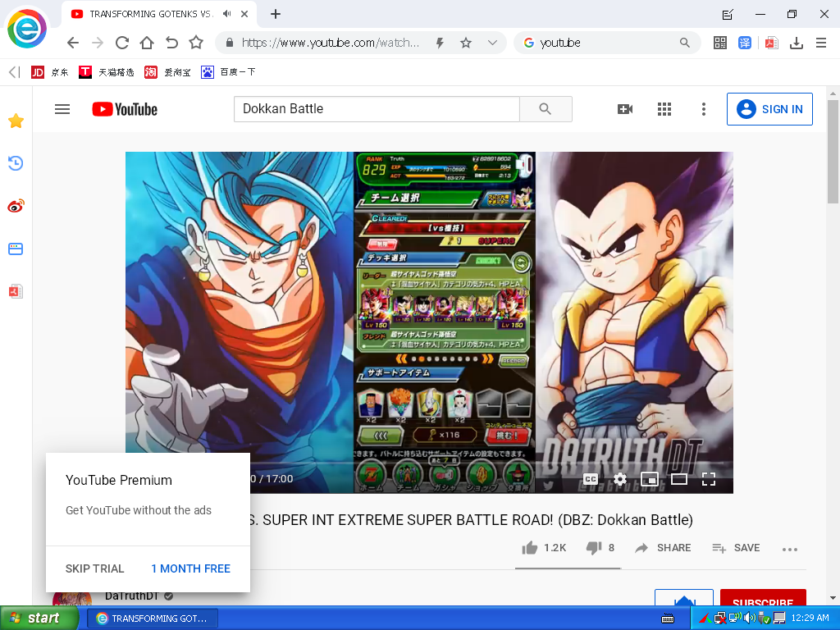Like the video with the thumbs up

coord(530,548)
